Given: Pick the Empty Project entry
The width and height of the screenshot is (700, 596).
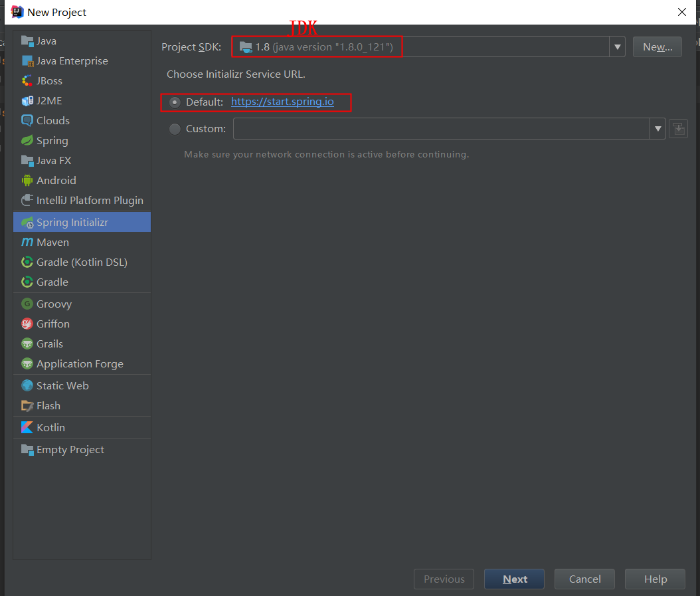Looking at the screenshot, I should tap(82, 450).
